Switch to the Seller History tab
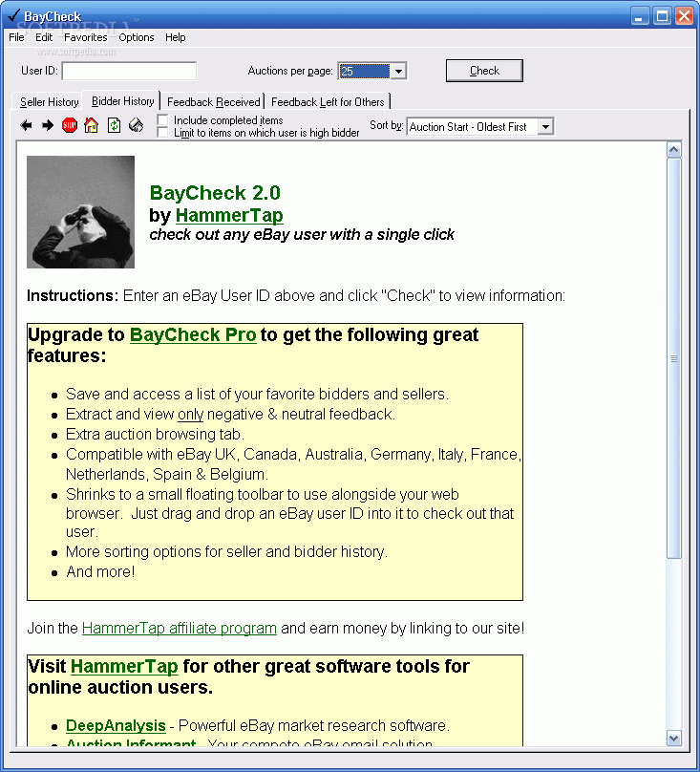The width and height of the screenshot is (700, 772). (x=50, y=102)
